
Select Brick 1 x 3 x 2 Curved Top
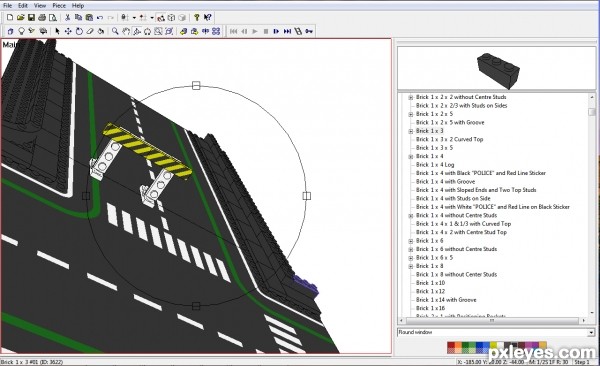tap(450, 139)
